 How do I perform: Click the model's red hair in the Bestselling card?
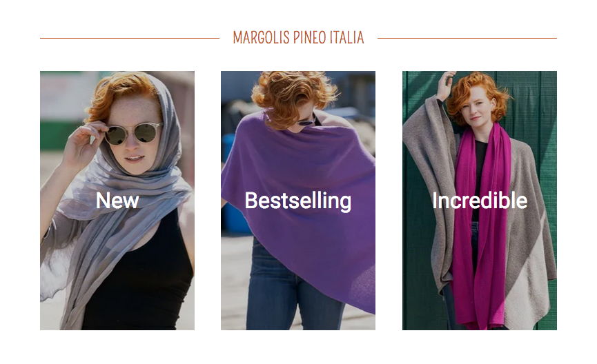pyautogui.click(x=293, y=95)
